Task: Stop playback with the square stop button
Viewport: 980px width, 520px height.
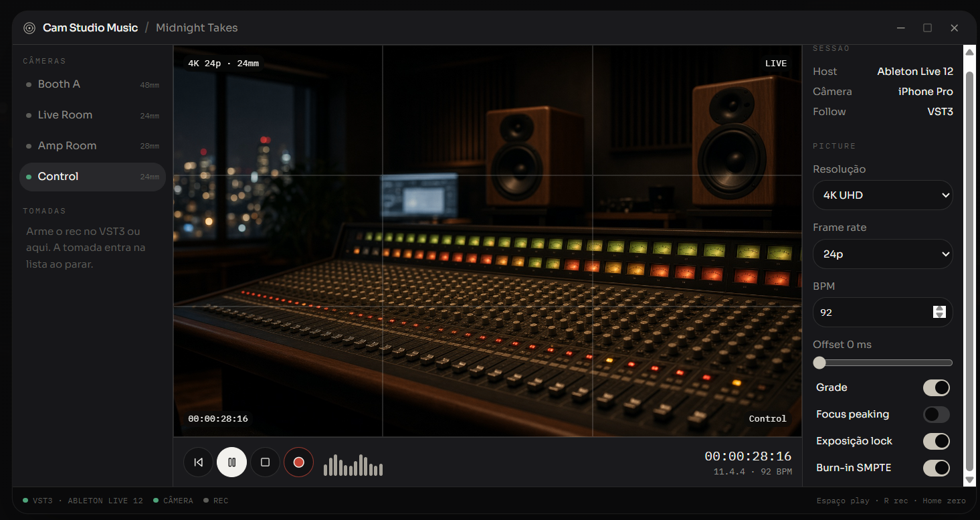Action: 265,462
